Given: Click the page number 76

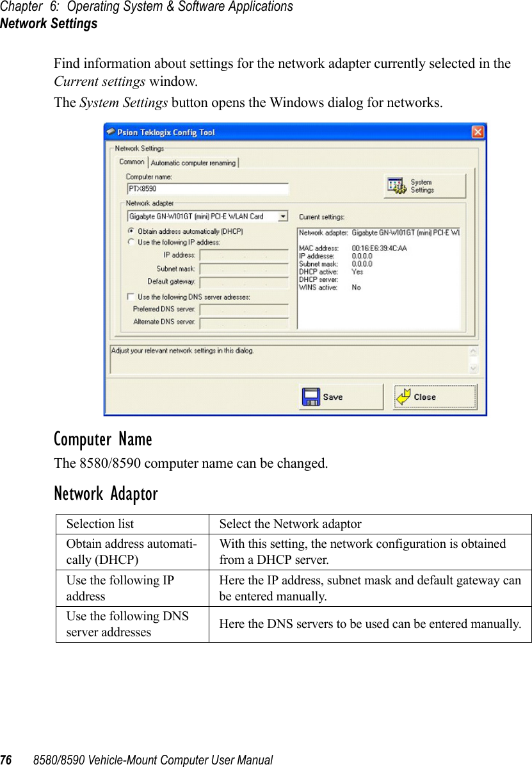Looking at the screenshot, I should point(6,760).
